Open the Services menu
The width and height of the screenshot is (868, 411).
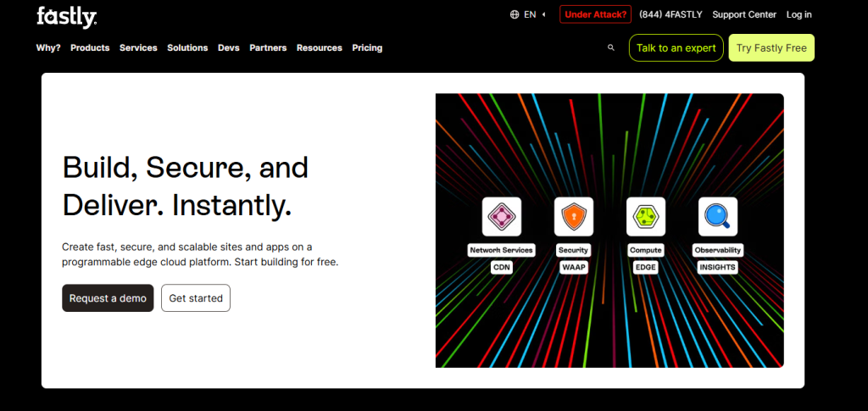tap(138, 48)
